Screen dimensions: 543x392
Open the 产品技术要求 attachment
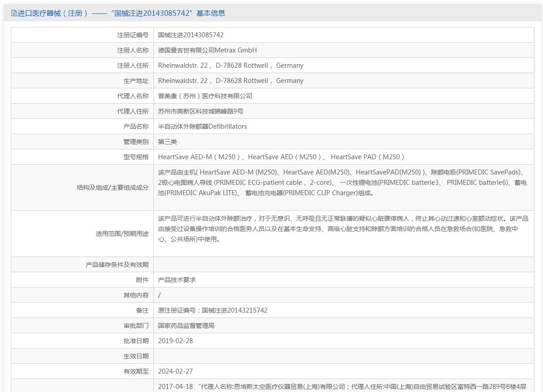click(x=177, y=280)
